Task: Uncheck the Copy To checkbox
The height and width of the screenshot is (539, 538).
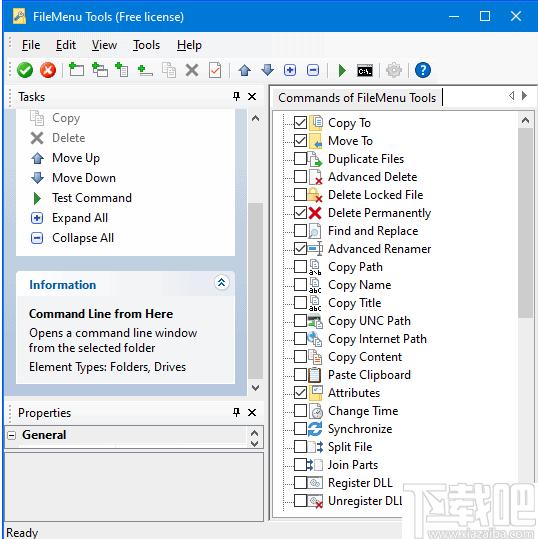Action: [300, 123]
